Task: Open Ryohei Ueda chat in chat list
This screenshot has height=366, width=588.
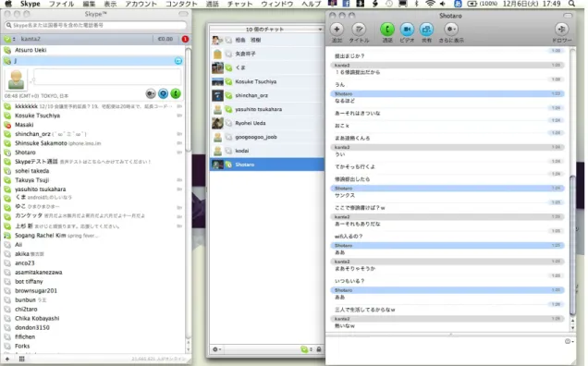Action: click(267, 123)
